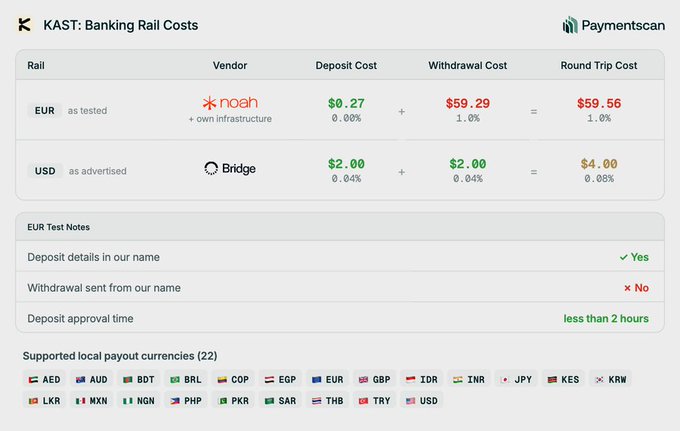
Task: Click the Vendor column header
Action: click(x=230, y=65)
